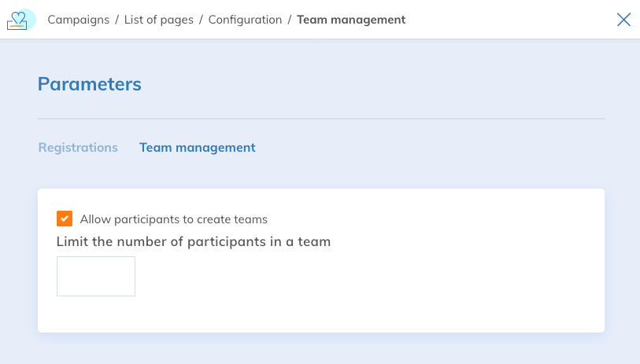Uncheck Allow participants to create teams
The image size is (640, 364).
pyautogui.click(x=65, y=219)
